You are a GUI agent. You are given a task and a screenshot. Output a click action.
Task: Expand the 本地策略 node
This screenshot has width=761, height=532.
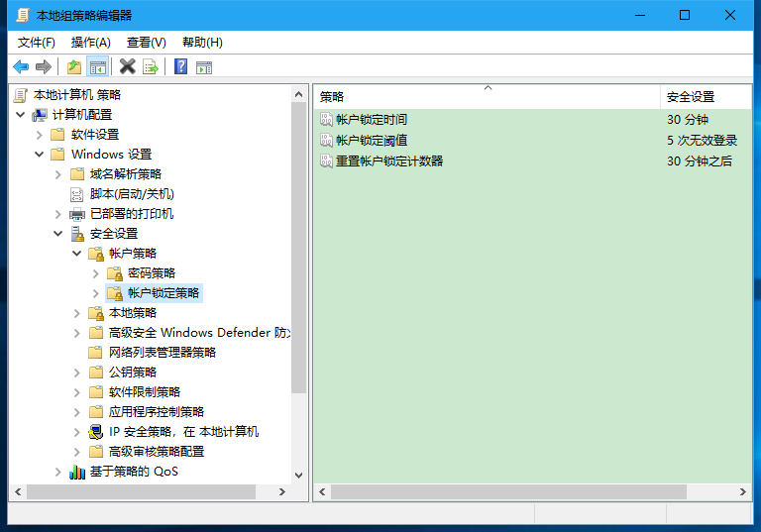76,314
